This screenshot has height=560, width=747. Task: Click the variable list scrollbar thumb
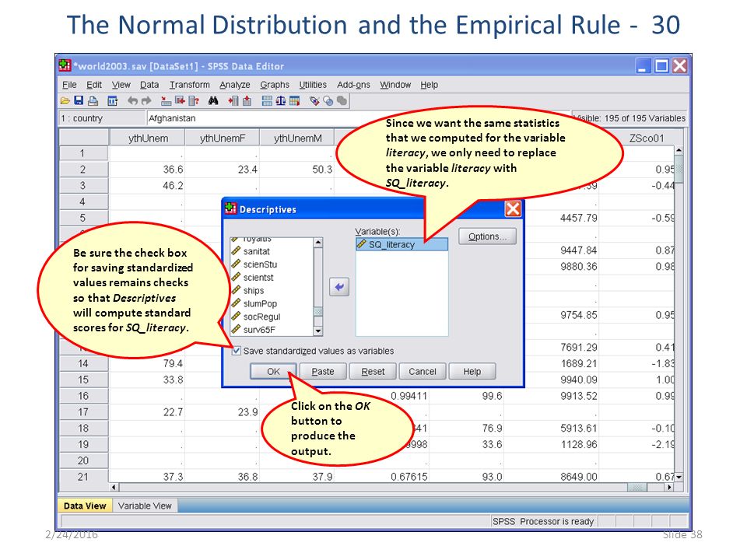[x=318, y=311]
